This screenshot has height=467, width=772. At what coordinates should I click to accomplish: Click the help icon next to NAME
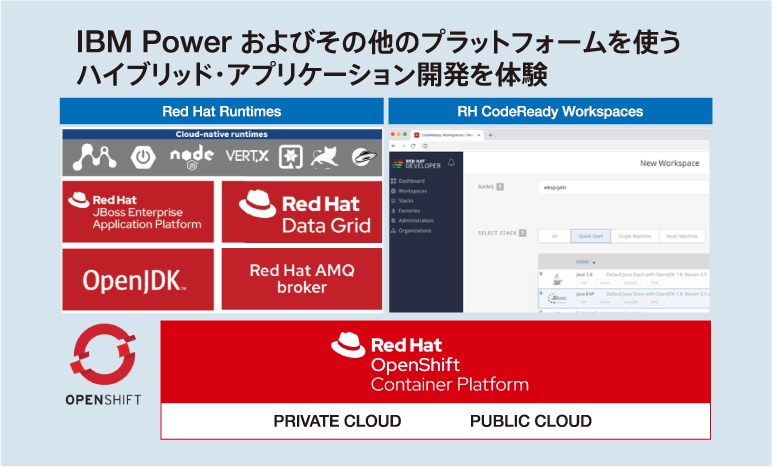tap(500, 187)
